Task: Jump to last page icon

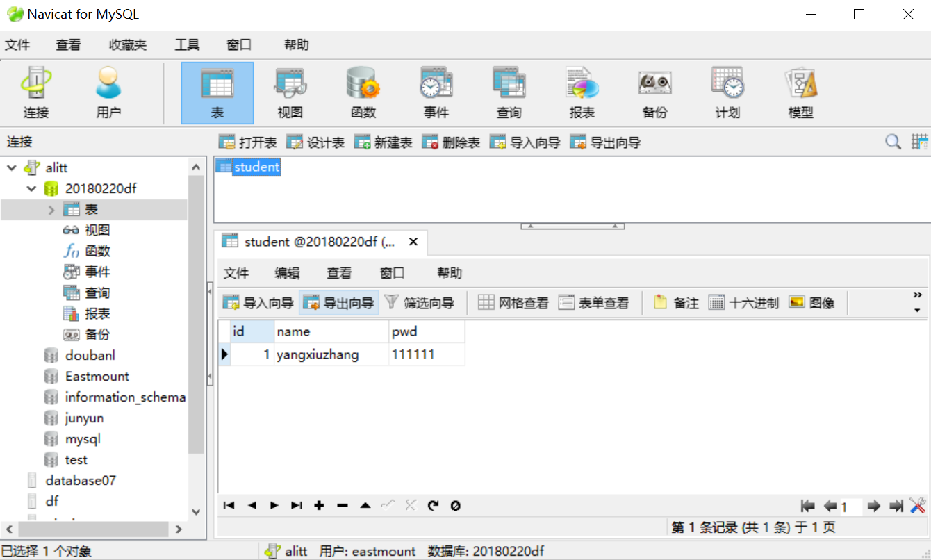Action: [x=896, y=506]
